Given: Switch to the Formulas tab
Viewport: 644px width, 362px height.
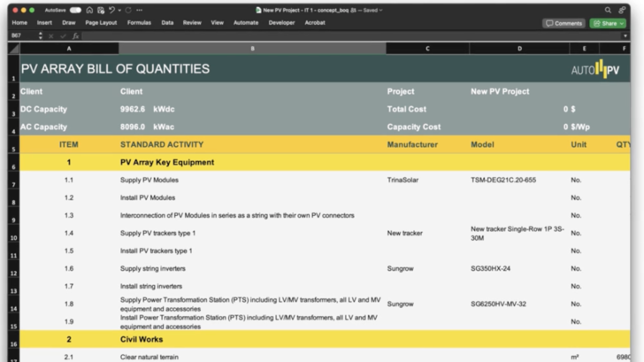Looking at the screenshot, I should coord(139,23).
